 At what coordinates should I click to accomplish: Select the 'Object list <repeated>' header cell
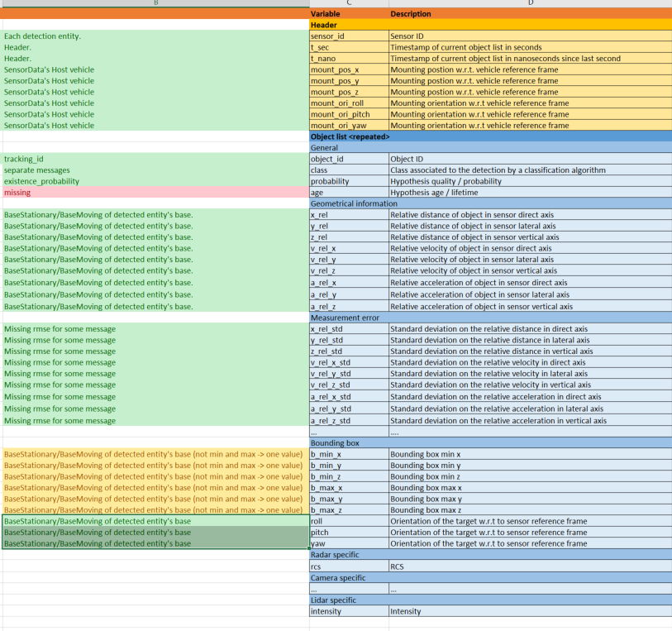click(491, 136)
